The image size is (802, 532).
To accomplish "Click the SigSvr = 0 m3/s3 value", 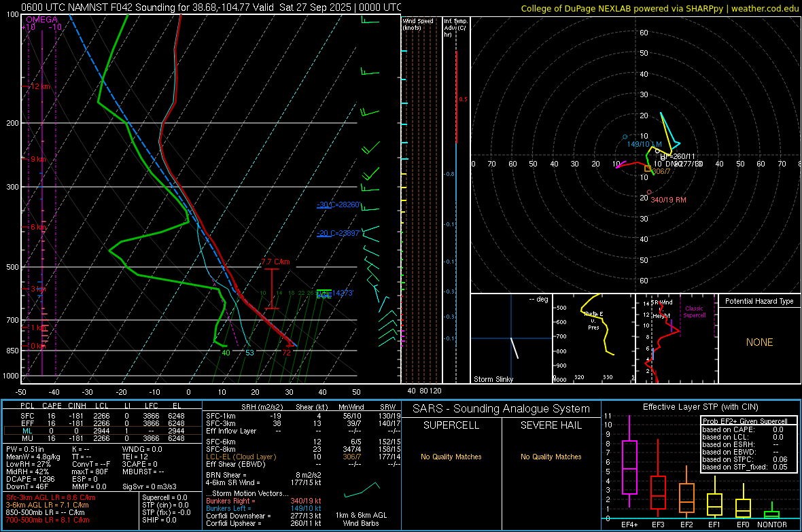I will pyautogui.click(x=150, y=487).
